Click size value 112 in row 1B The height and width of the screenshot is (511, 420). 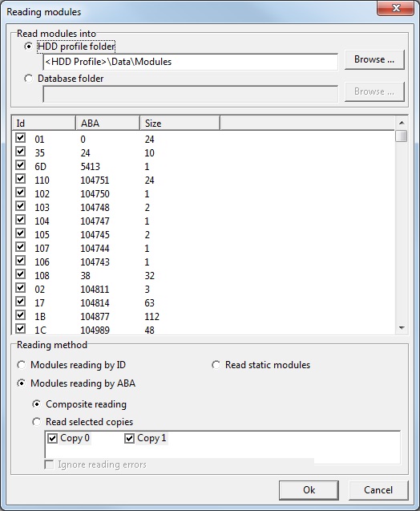(152, 317)
